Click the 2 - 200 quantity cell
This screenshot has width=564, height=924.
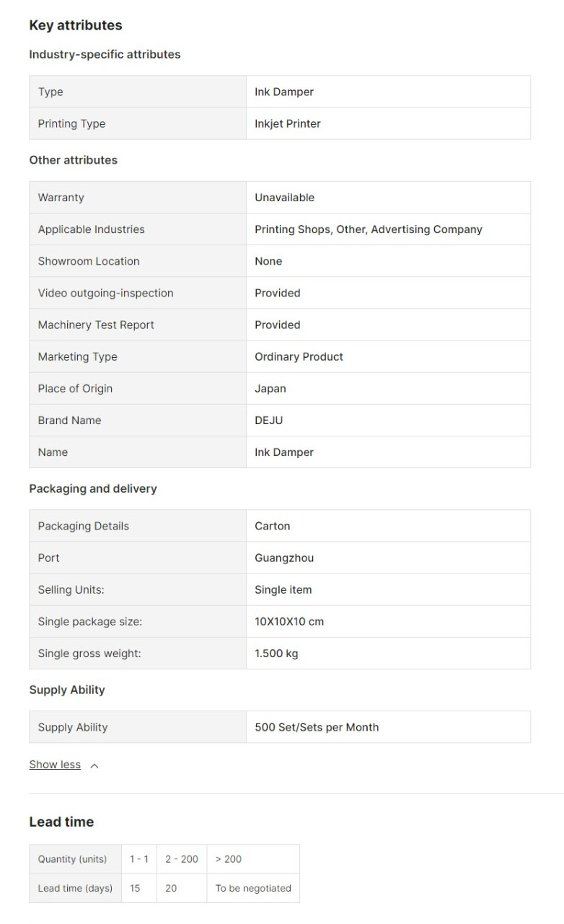click(x=182, y=859)
